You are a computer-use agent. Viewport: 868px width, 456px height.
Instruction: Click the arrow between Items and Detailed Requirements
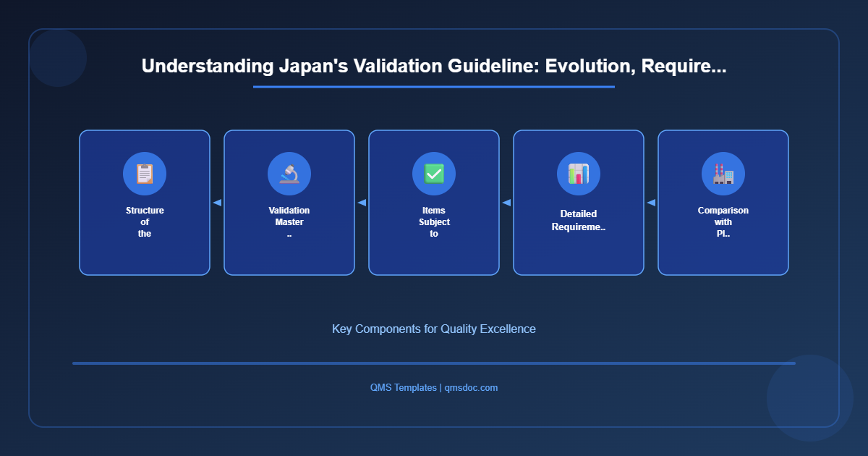point(506,203)
